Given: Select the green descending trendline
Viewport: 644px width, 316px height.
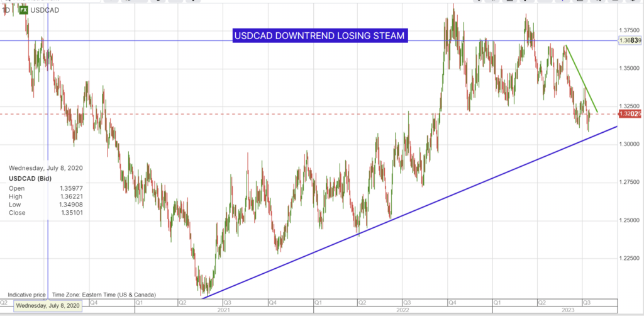Looking at the screenshot, I should pos(581,77).
